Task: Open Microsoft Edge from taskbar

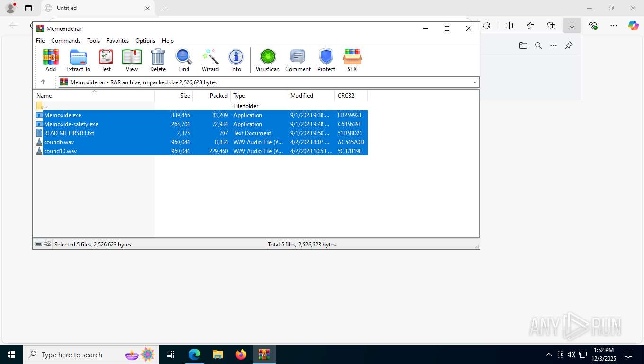Action: point(195,355)
